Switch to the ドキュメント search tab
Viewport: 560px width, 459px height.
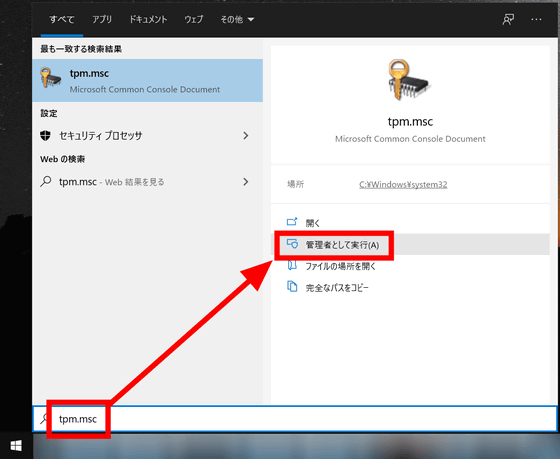click(x=148, y=19)
